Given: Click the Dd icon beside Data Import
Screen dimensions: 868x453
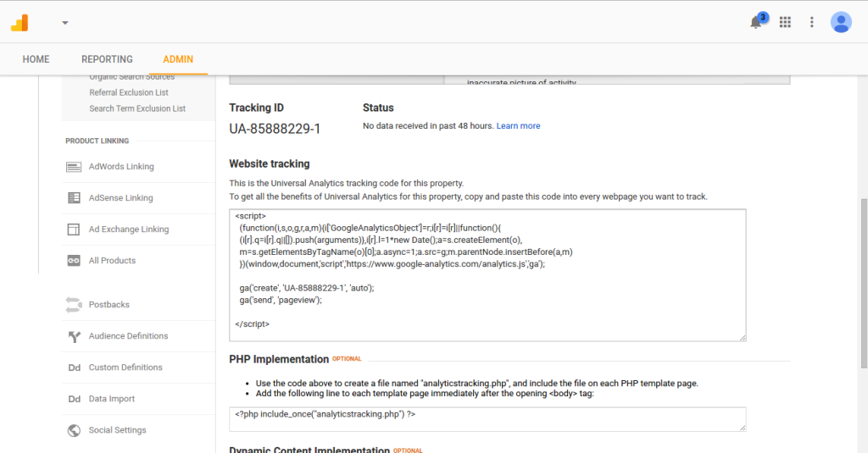Looking at the screenshot, I should pyautogui.click(x=75, y=399).
